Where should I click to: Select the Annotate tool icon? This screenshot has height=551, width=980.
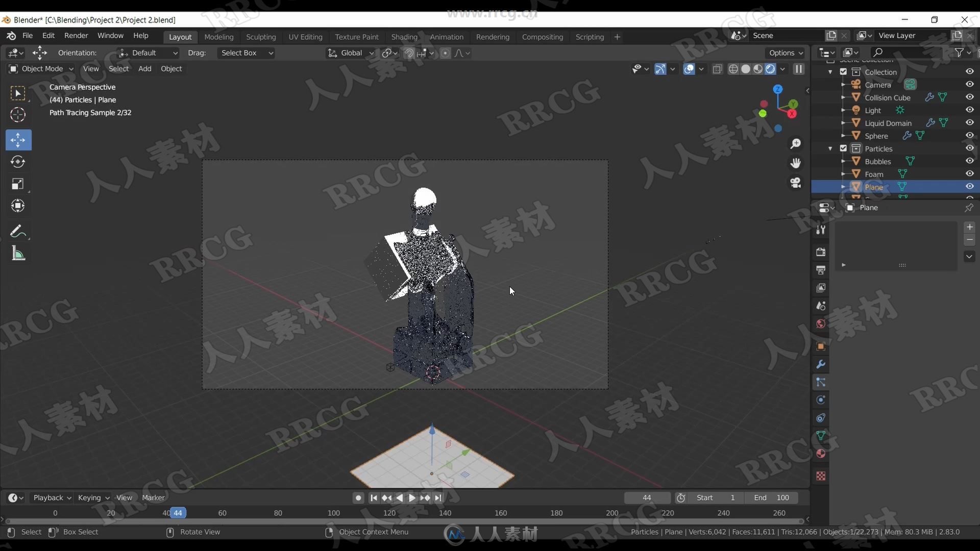[x=17, y=231]
